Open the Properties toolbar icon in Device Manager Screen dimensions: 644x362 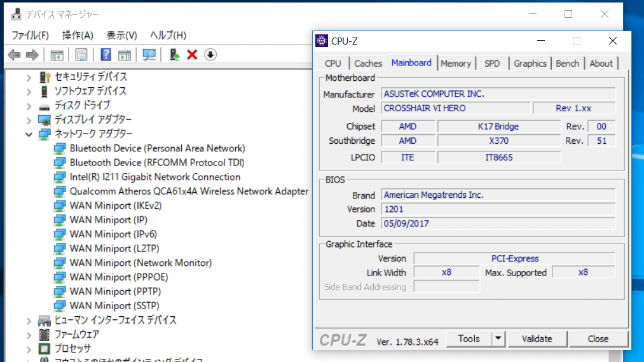click(x=81, y=55)
